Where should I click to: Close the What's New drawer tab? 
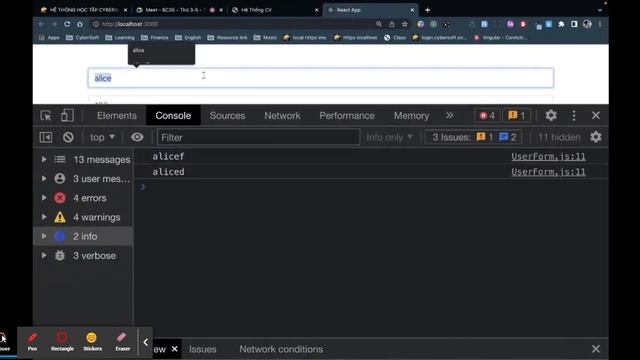coord(175,349)
